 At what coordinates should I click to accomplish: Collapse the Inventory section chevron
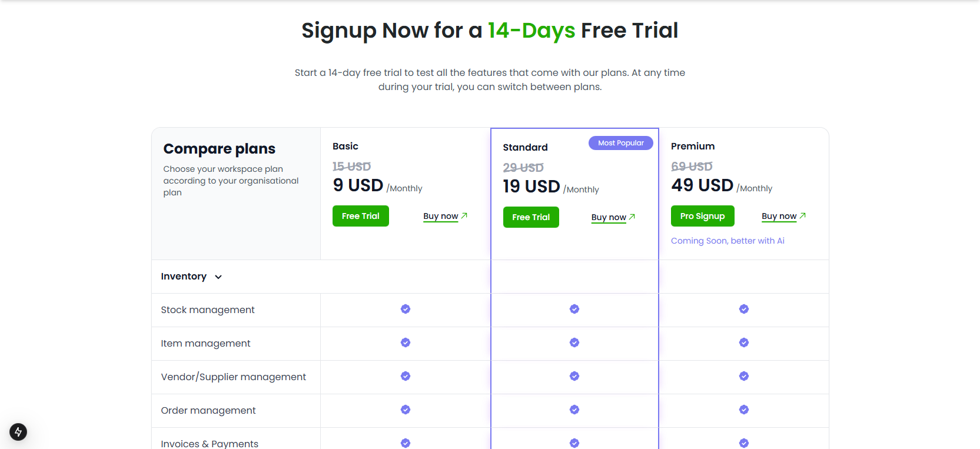click(x=218, y=277)
